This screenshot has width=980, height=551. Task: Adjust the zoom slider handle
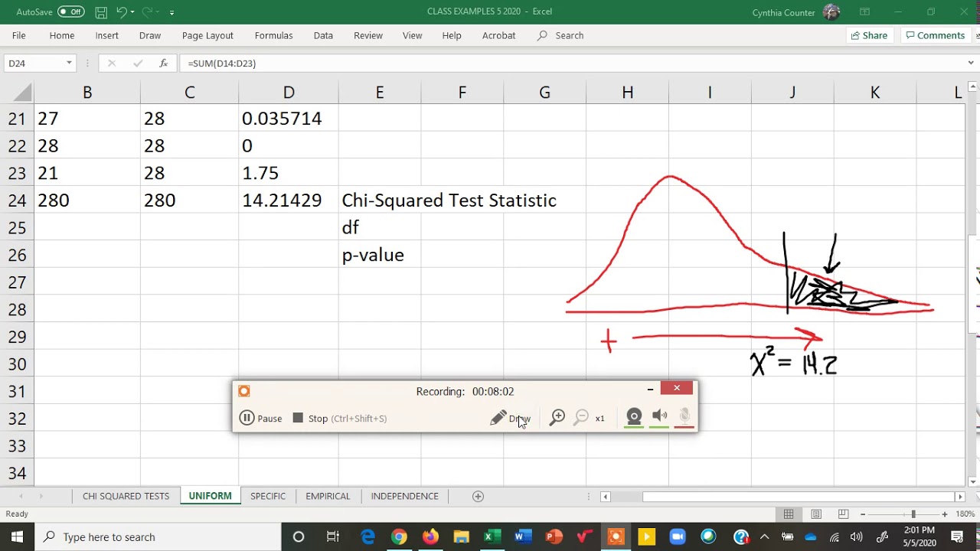coord(913,514)
